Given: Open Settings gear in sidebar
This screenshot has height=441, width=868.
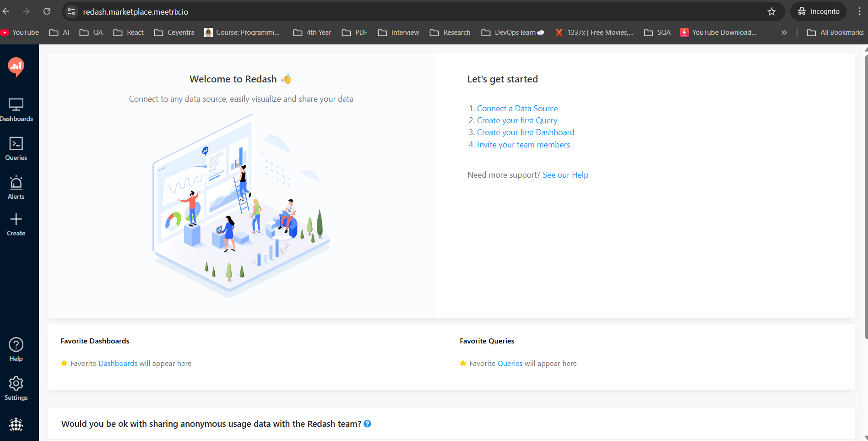Looking at the screenshot, I should (x=16, y=388).
